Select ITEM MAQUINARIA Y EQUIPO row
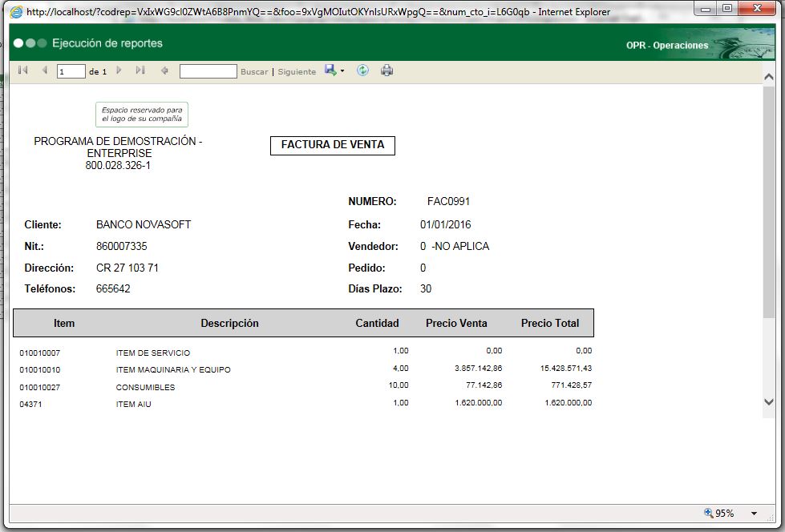The height and width of the screenshot is (532, 785). tap(173, 370)
